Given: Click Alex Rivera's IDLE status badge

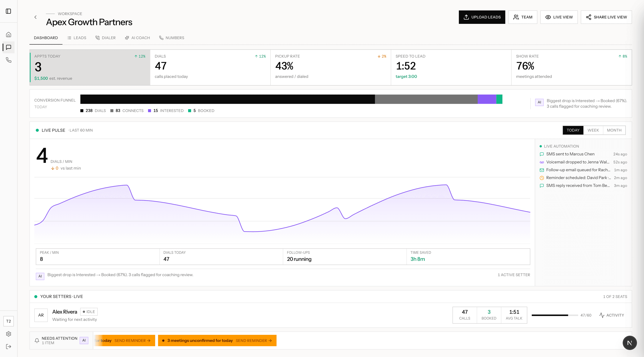Looking at the screenshot, I should click(89, 312).
